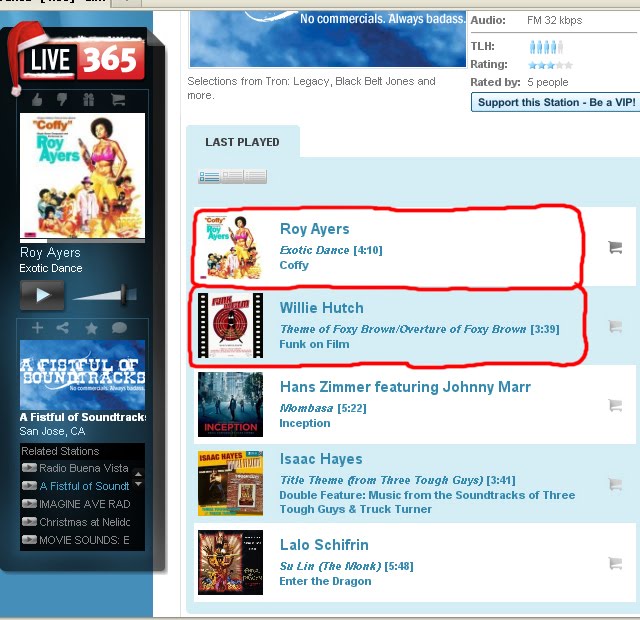This screenshot has height=620, width=640.
Task: Open MOVIE SOUNDS station link
Action: pyautogui.click(x=84, y=540)
